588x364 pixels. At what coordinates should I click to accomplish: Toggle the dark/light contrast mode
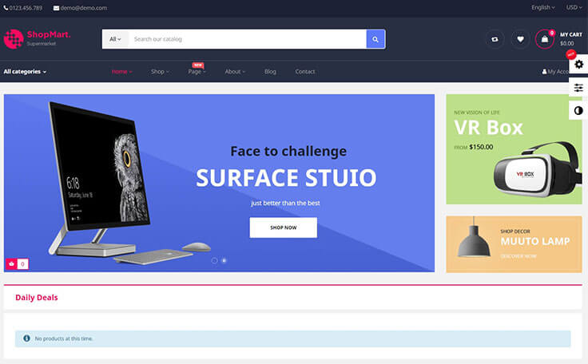coord(578,111)
